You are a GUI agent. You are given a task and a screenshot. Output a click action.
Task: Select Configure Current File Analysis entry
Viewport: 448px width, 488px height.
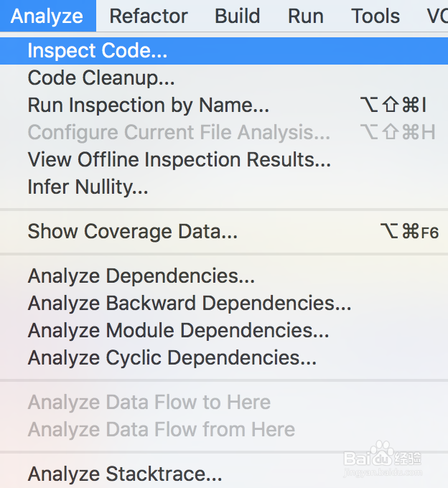point(179,133)
